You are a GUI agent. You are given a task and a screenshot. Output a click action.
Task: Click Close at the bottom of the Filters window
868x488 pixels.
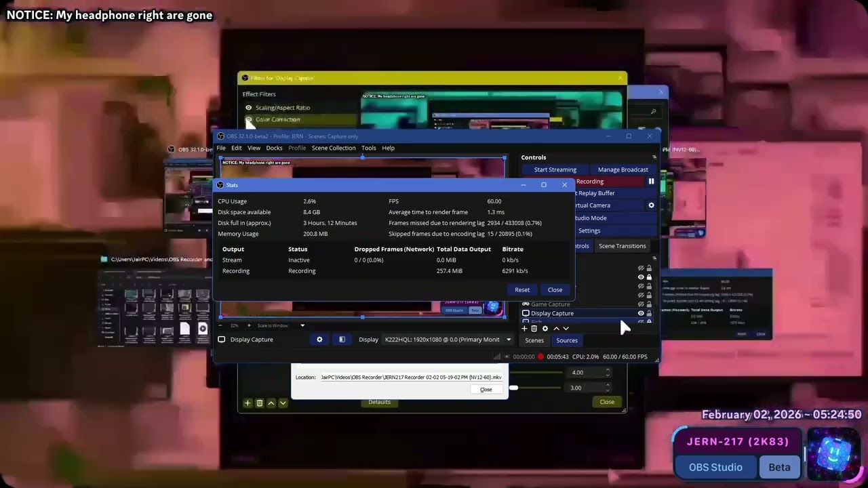pos(607,402)
